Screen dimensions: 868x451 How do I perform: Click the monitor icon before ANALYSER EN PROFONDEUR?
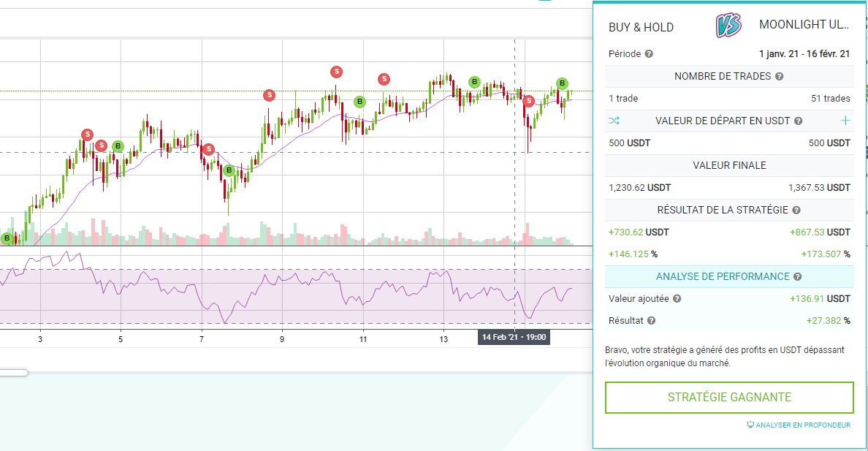coord(750,425)
